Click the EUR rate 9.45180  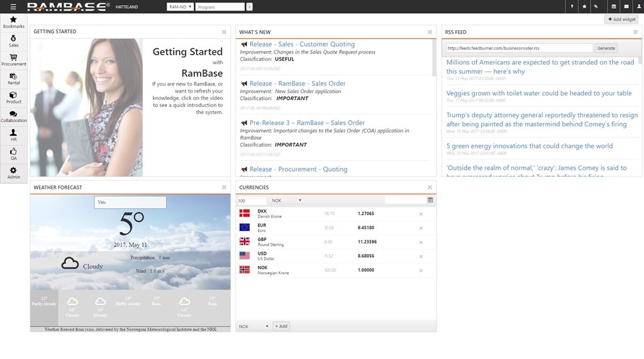coord(365,228)
